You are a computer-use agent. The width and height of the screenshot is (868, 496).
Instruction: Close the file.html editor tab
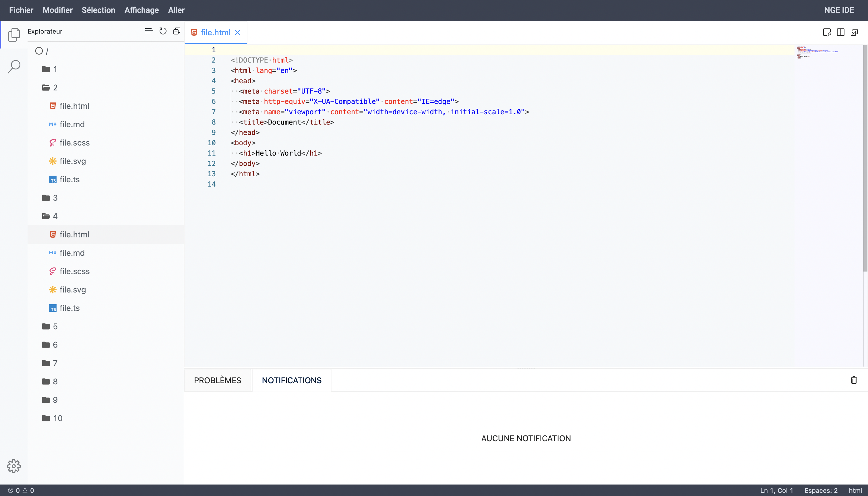(237, 32)
